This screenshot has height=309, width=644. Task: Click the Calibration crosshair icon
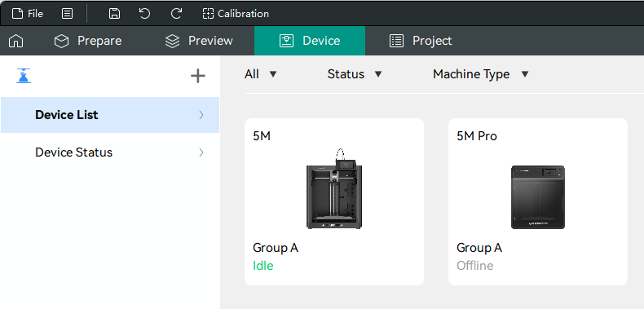click(208, 14)
